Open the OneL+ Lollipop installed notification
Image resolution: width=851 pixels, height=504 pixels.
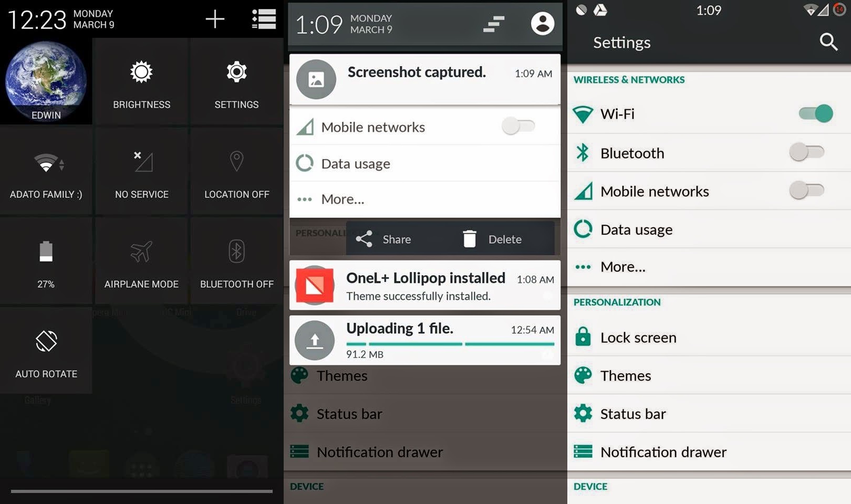[x=425, y=285]
